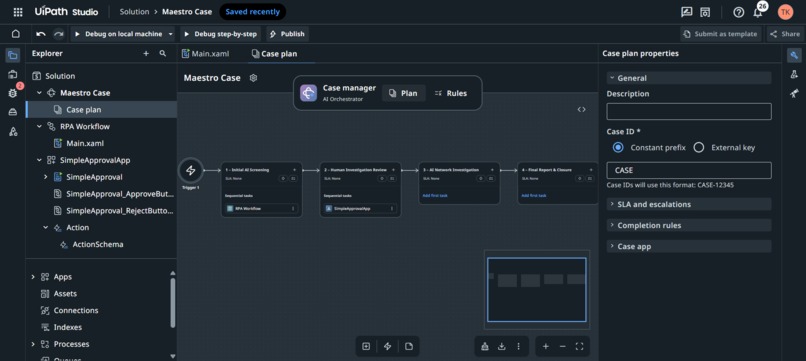Open the bottom toolbar three-dot menu

[x=519, y=347]
